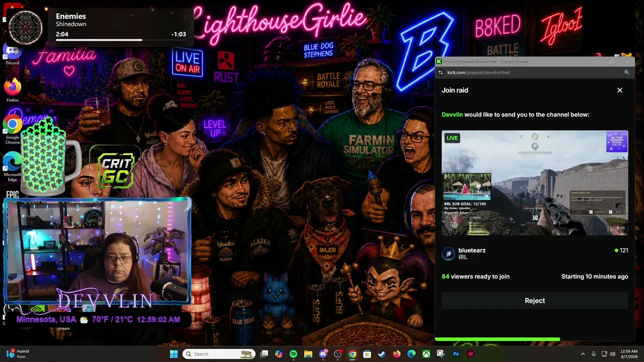Click the "Join raid" heading

tap(455, 90)
